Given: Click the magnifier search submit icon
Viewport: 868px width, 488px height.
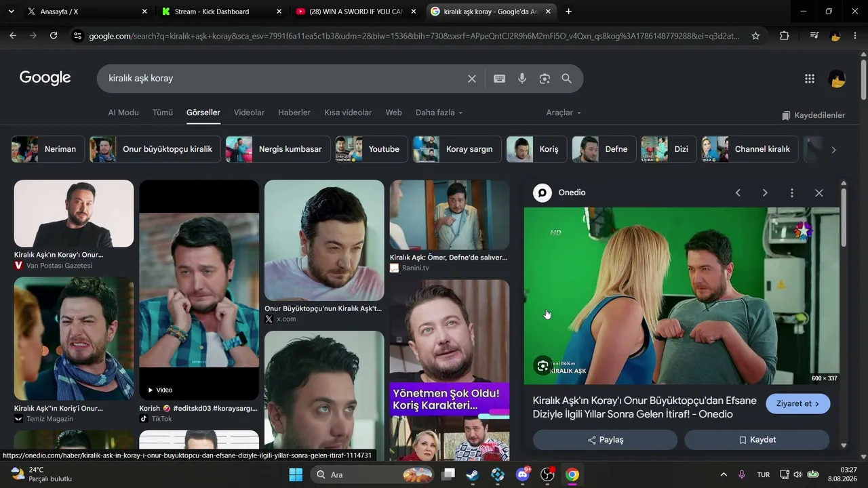Looking at the screenshot, I should click(567, 79).
